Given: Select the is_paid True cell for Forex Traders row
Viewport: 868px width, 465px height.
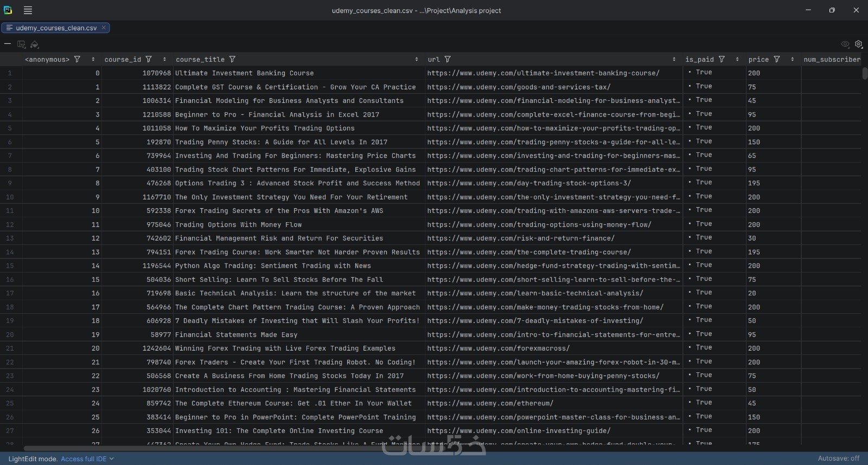Looking at the screenshot, I should pyautogui.click(x=714, y=362).
